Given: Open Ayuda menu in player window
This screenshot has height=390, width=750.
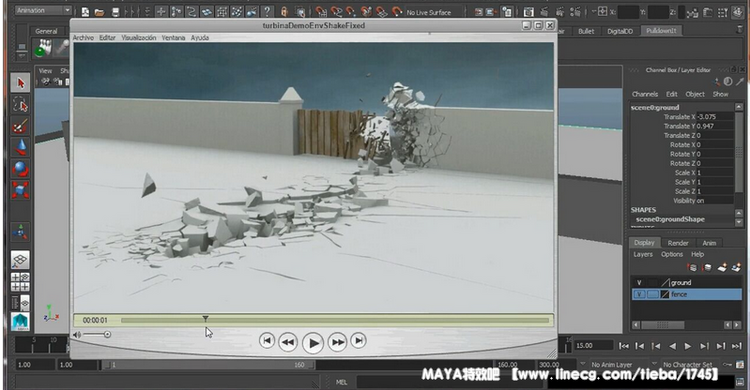Looking at the screenshot, I should click(200, 37).
